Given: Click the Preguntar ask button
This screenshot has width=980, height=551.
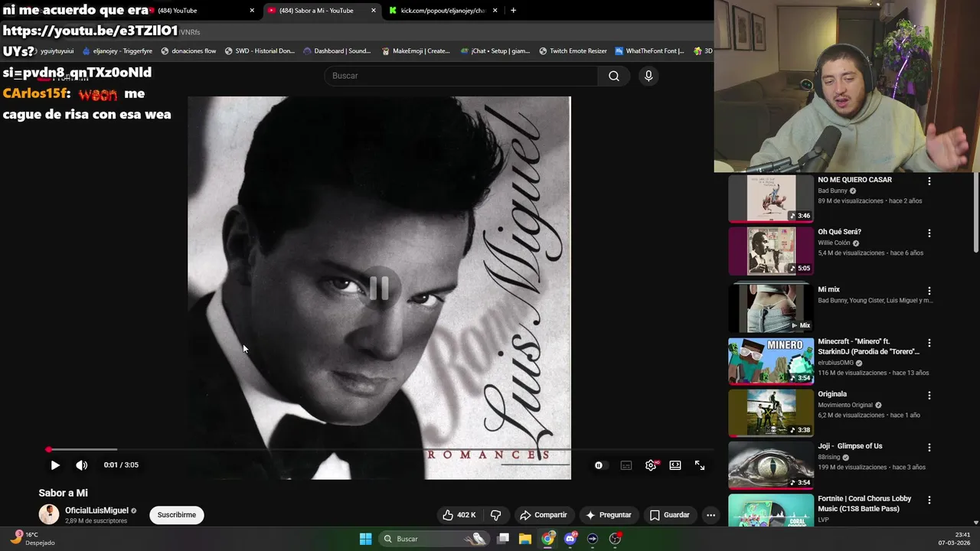Looking at the screenshot, I should [609, 515].
